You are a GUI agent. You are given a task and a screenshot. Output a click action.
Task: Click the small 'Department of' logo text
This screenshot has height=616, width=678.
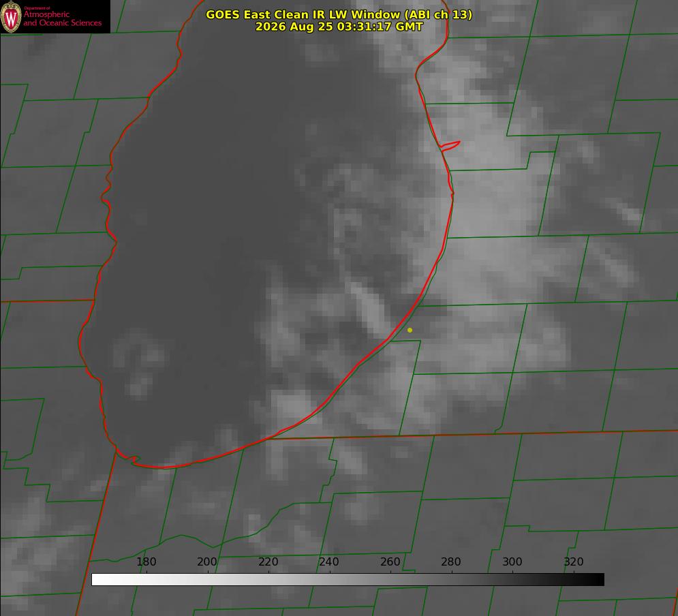36,8
